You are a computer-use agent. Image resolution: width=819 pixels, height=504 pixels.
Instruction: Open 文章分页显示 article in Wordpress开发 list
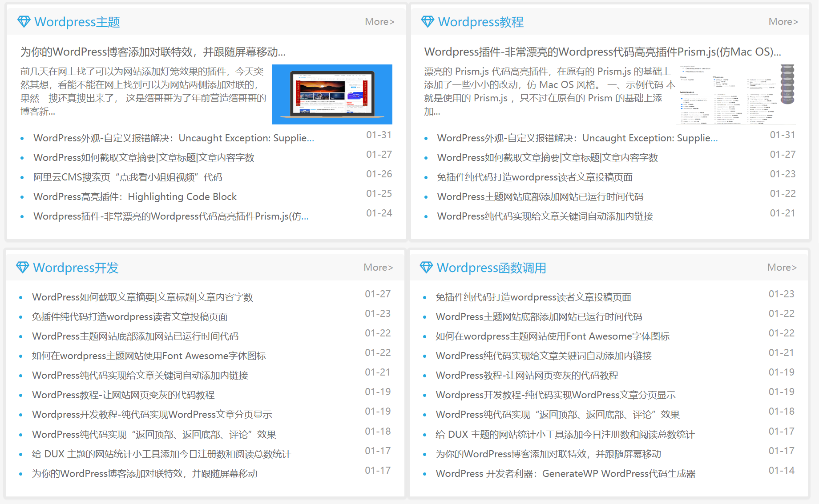click(152, 415)
